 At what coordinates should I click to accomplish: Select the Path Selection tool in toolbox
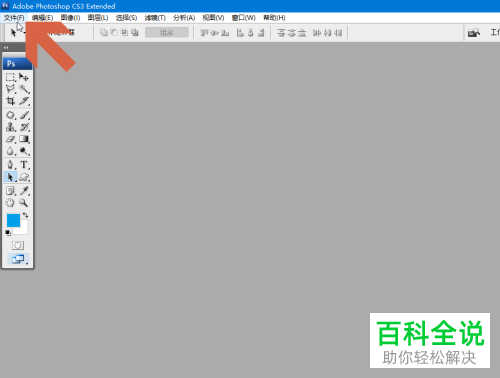point(10,177)
